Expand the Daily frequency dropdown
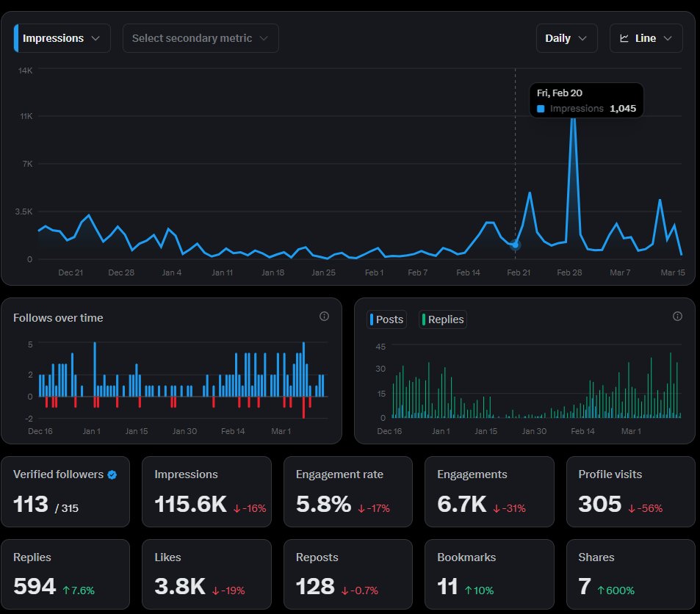 coord(566,37)
